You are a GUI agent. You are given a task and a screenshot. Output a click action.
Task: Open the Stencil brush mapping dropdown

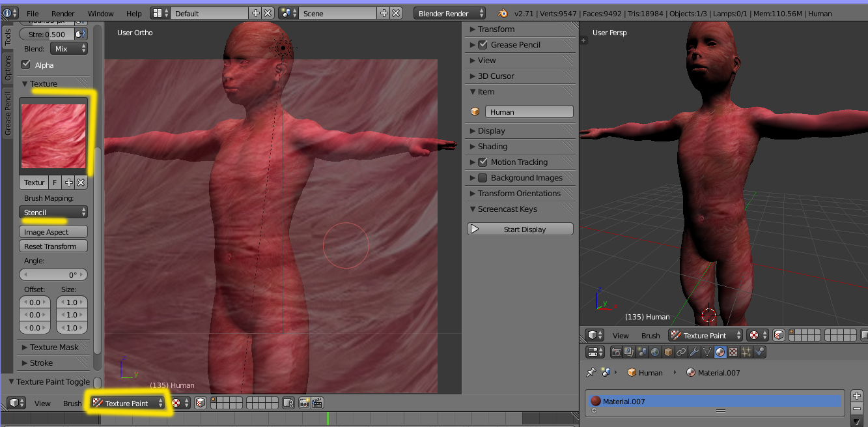(x=53, y=213)
